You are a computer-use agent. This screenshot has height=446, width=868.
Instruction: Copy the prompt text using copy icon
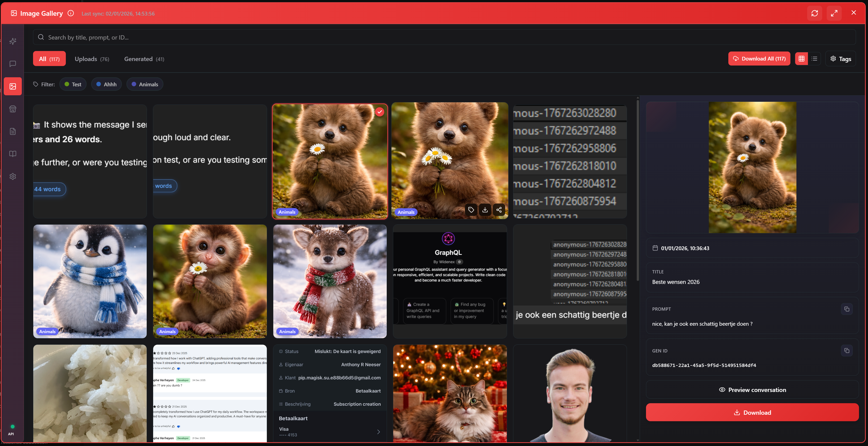pos(847,309)
